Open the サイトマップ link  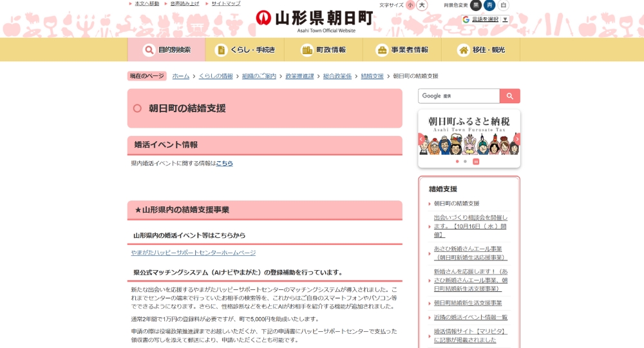(226, 3)
